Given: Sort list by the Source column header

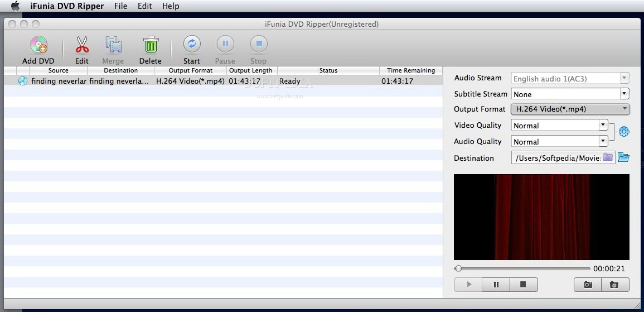Looking at the screenshot, I should tap(59, 71).
